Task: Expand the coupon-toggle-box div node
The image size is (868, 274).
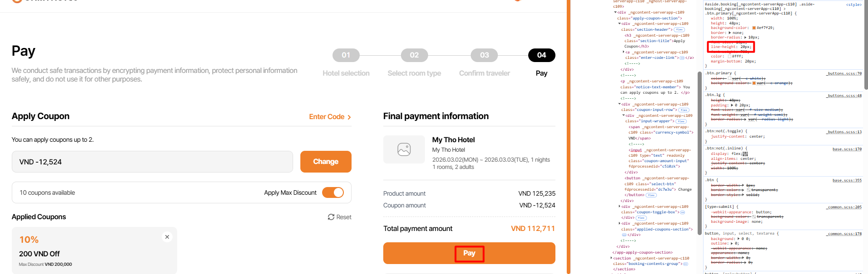Action: (620, 207)
